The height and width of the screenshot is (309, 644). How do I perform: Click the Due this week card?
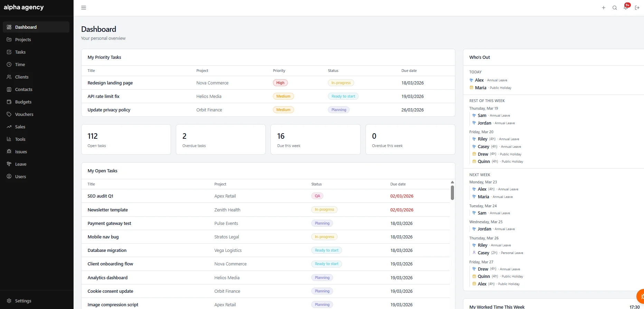pyautogui.click(x=315, y=139)
